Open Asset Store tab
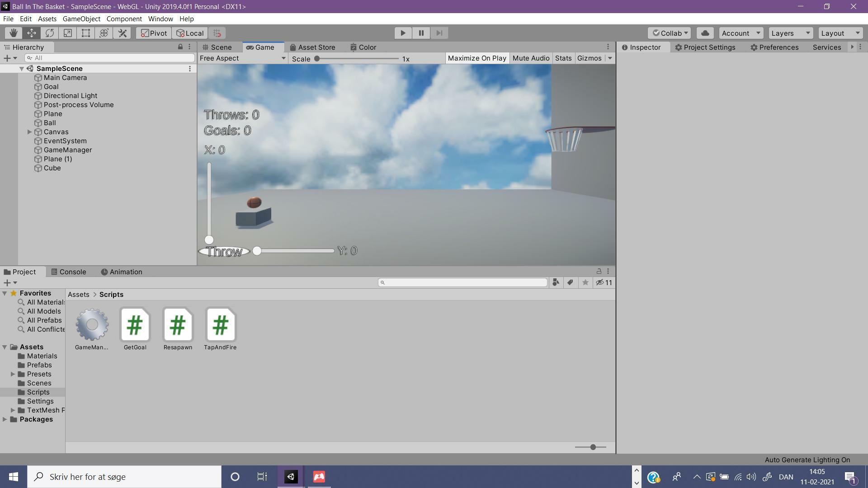 (x=313, y=47)
